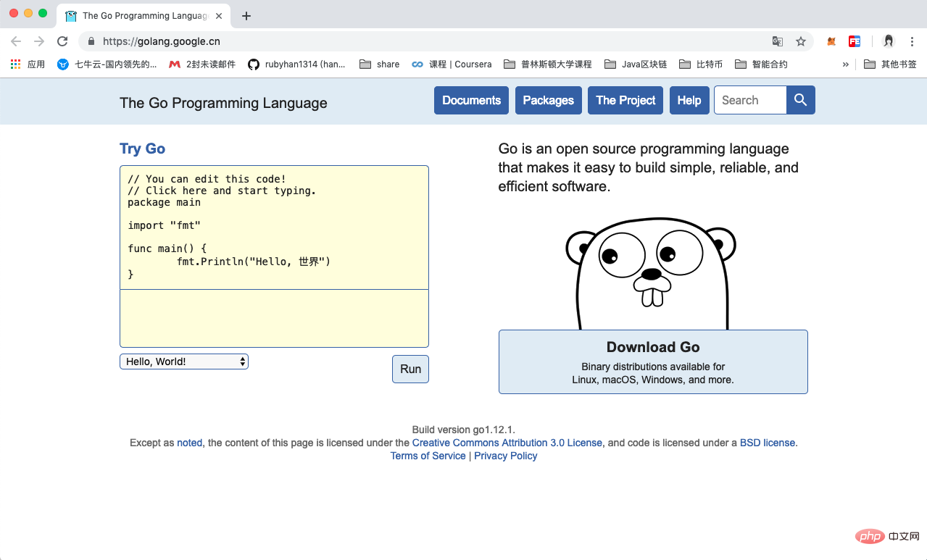
Task: Click the 'import "fmt"' code line
Action: click(164, 225)
